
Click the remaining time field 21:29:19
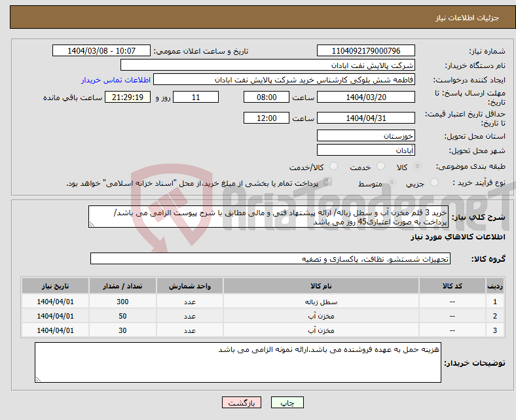point(128,97)
